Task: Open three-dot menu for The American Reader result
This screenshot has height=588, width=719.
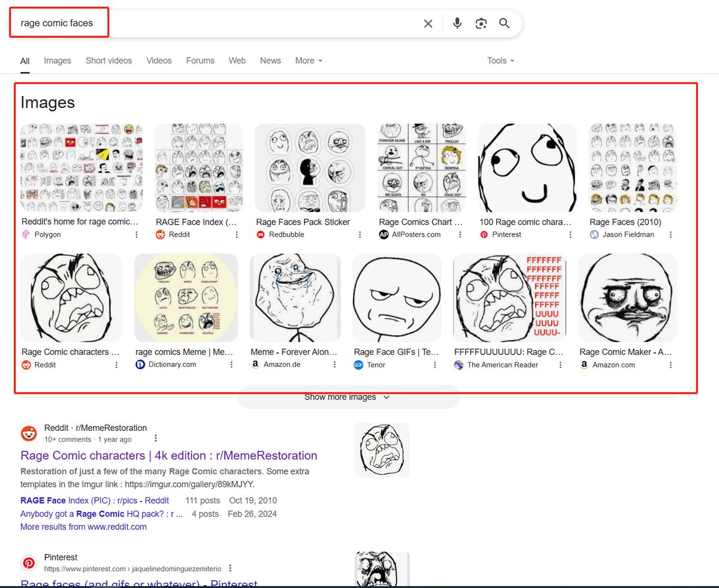Action: (560, 364)
